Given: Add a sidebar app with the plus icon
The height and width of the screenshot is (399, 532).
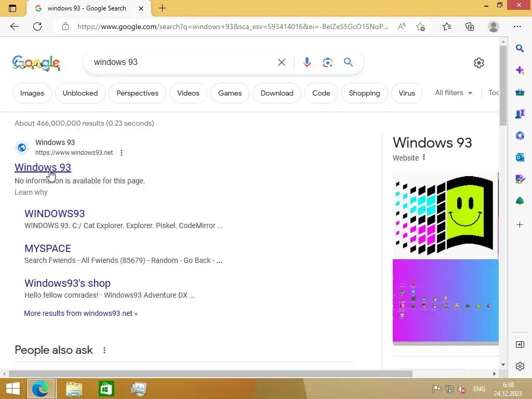Looking at the screenshot, I should pos(520,224).
